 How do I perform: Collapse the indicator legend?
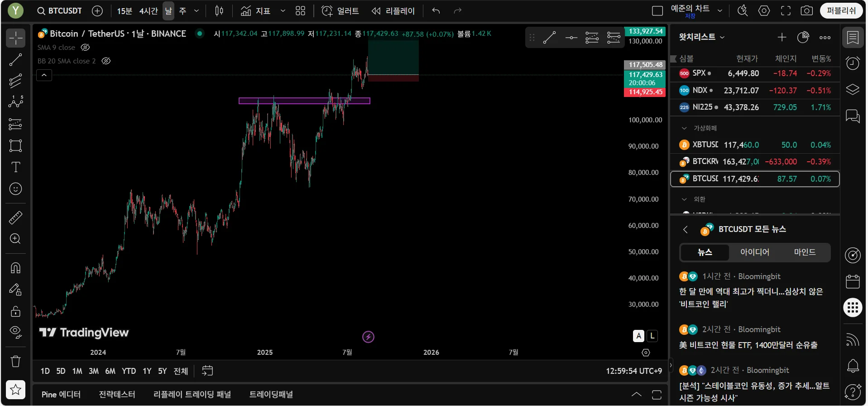(x=44, y=75)
